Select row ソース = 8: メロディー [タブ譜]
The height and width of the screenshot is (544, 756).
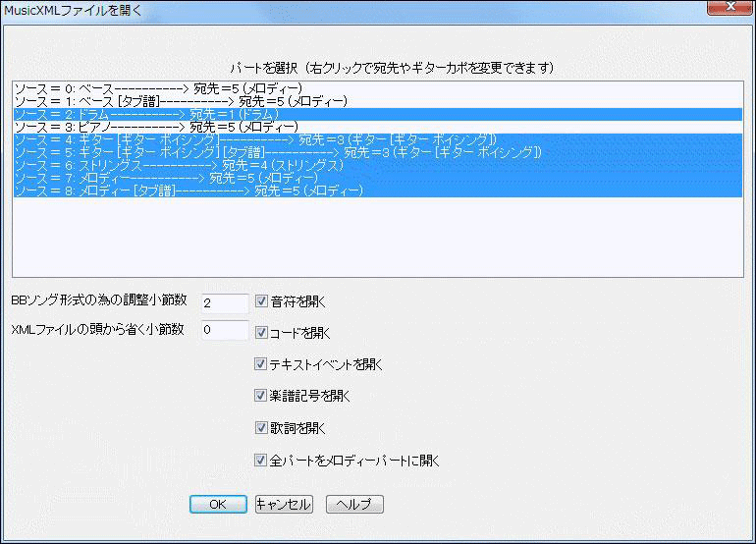(x=378, y=190)
